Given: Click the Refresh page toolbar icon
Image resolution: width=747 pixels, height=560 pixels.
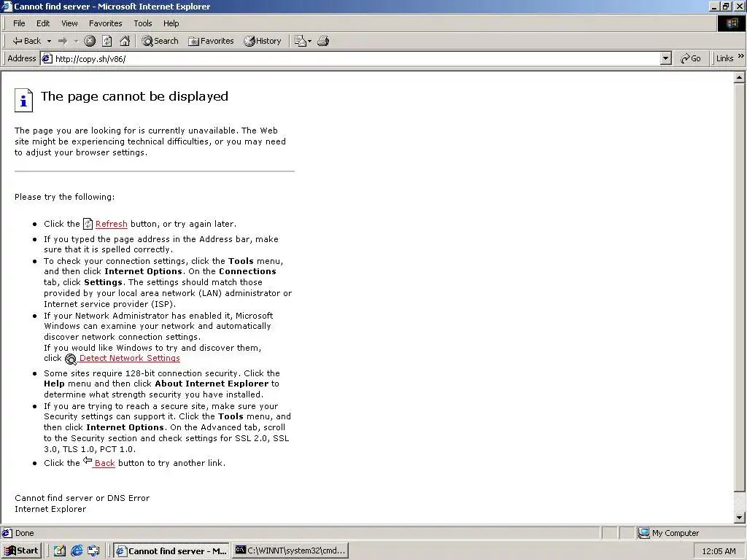Looking at the screenshot, I should coord(107,41).
